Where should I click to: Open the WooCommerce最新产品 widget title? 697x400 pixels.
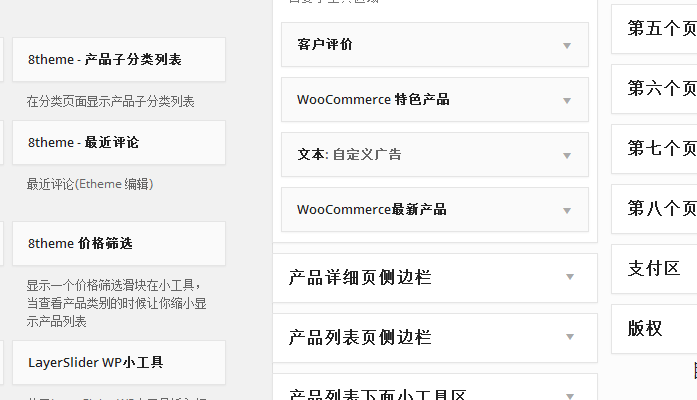point(372,210)
